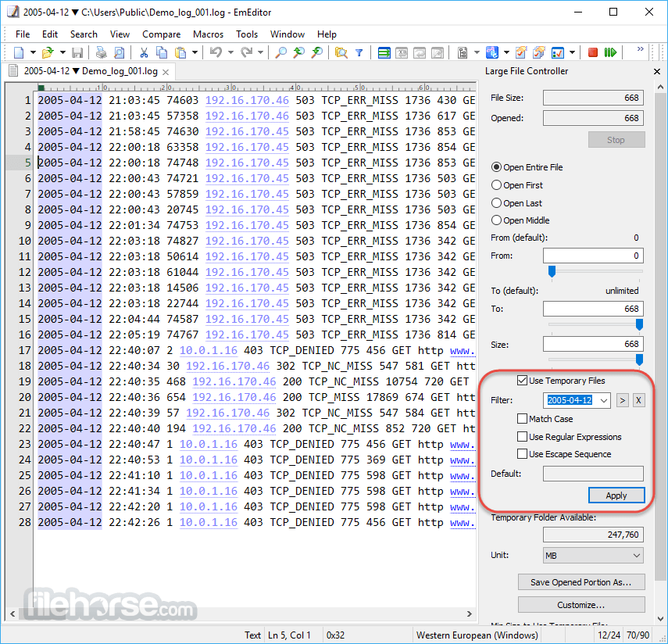
Task: Expand Open file dropdown arrow
Action: pyautogui.click(x=63, y=52)
